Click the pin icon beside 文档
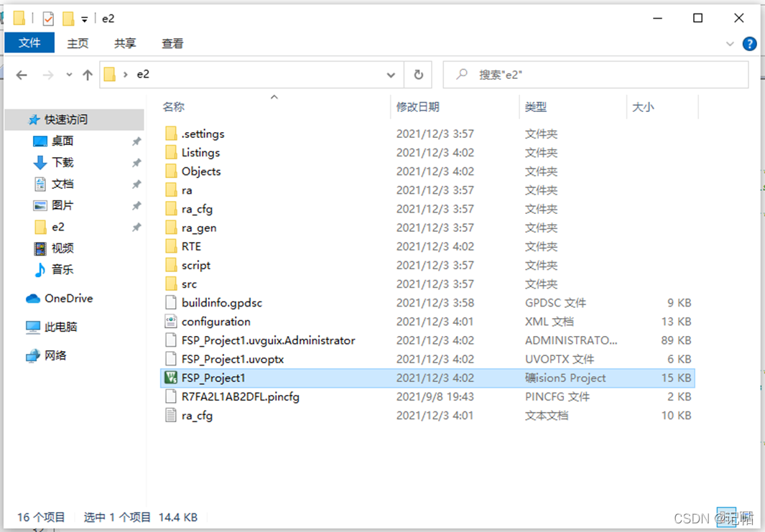Screen dimensions: 765x532 (136, 184)
